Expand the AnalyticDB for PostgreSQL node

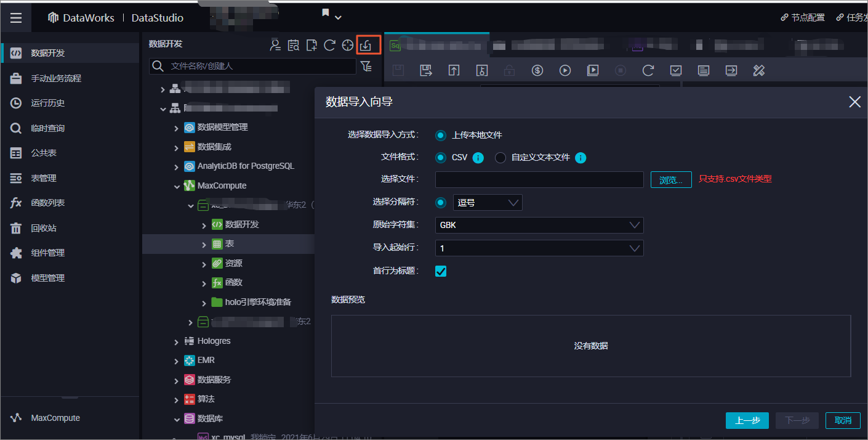tap(177, 166)
